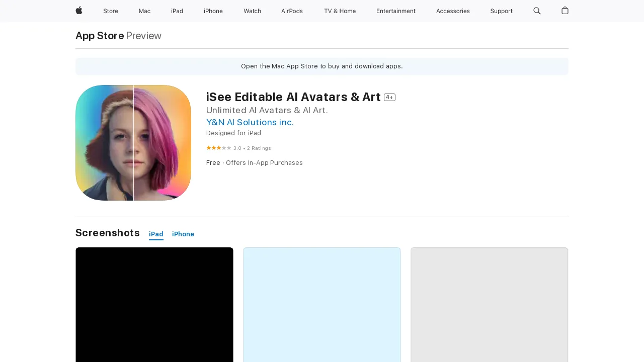Switch to the iPad screenshots tab

click(x=156, y=234)
